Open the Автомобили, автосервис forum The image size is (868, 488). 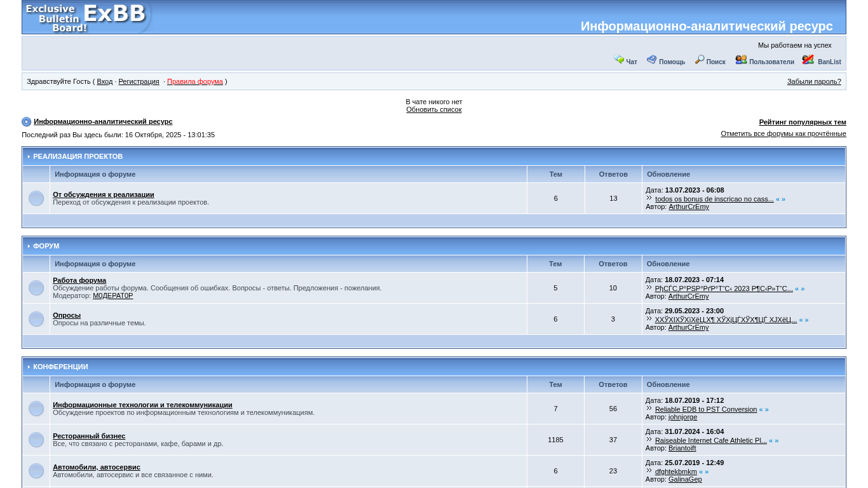(x=97, y=467)
